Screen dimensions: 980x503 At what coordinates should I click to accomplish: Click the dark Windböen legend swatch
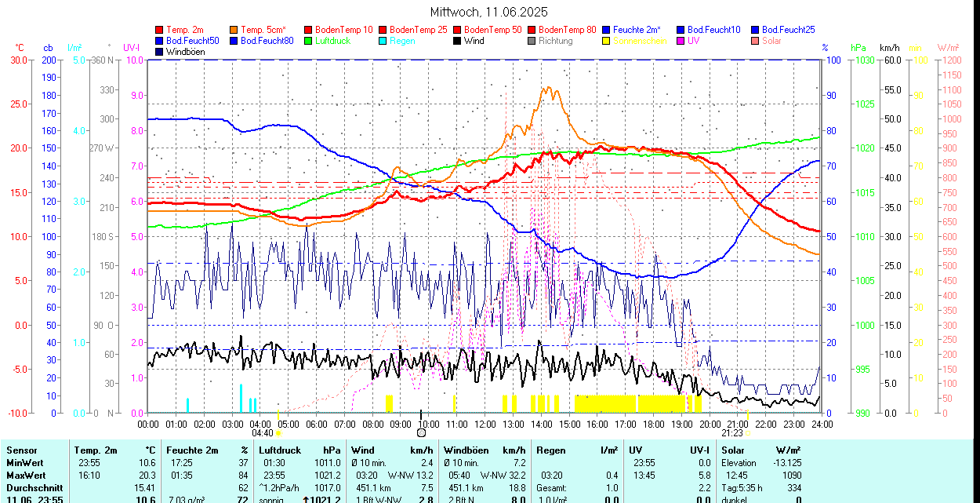point(159,52)
